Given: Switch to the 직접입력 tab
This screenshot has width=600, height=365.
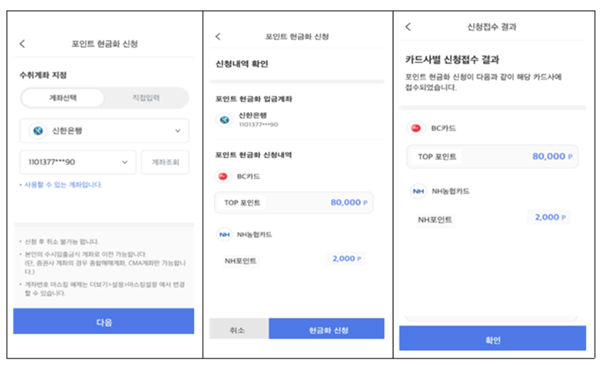Looking at the screenshot, I should [x=146, y=98].
